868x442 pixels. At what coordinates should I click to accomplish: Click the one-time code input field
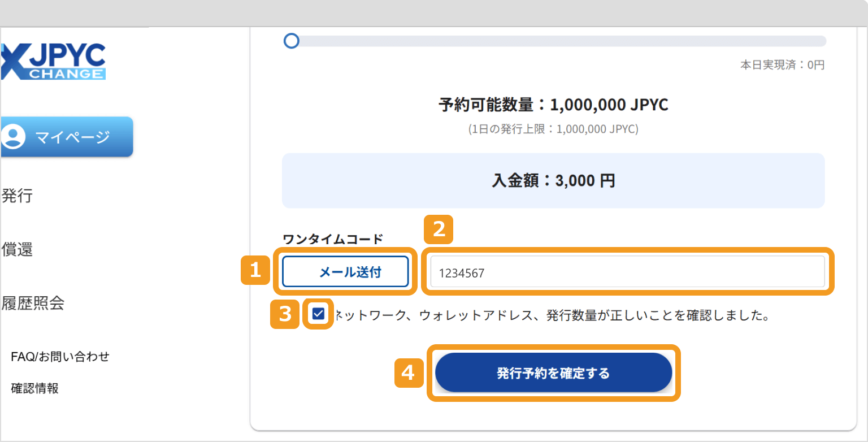(x=627, y=271)
